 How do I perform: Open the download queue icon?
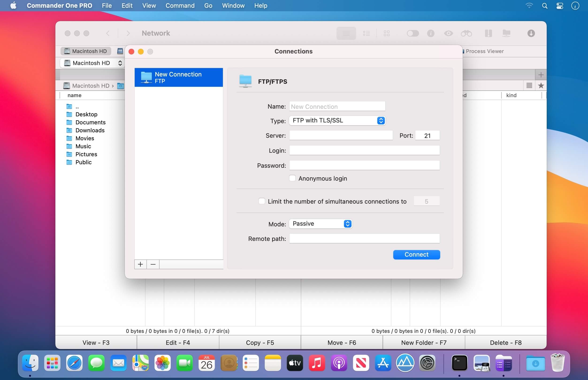pyautogui.click(x=531, y=33)
